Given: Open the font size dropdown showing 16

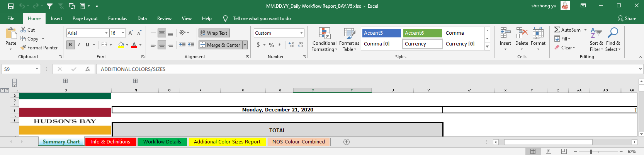Looking at the screenshot, I should 123,33.
